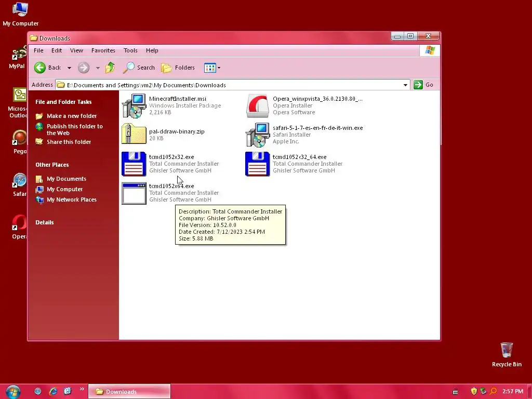Viewport: 532px width, 399px height.
Task: Select the Safari installer file icon
Action: click(x=258, y=135)
